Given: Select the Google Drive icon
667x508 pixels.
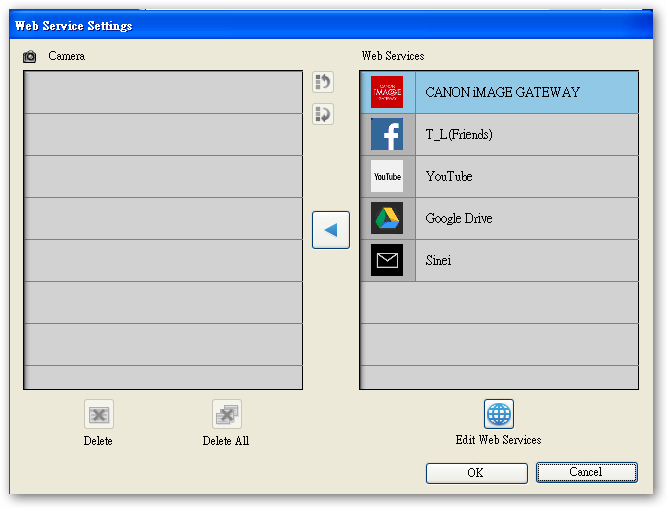Looking at the screenshot, I should click(387, 218).
